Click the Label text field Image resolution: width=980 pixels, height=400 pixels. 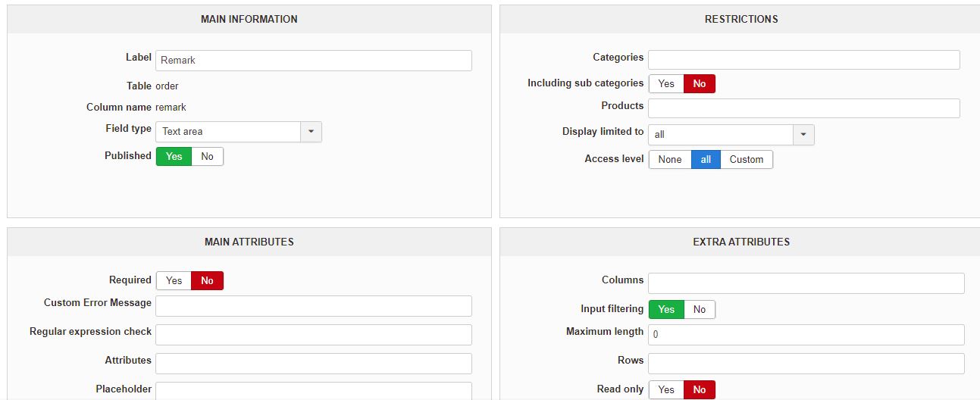pyautogui.click(x=313, y=61)
